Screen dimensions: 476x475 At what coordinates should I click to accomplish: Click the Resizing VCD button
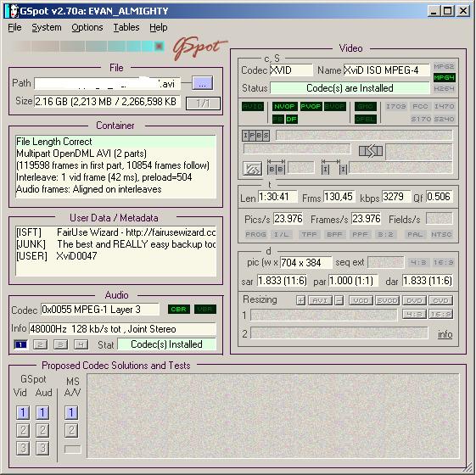click(361, 300)
